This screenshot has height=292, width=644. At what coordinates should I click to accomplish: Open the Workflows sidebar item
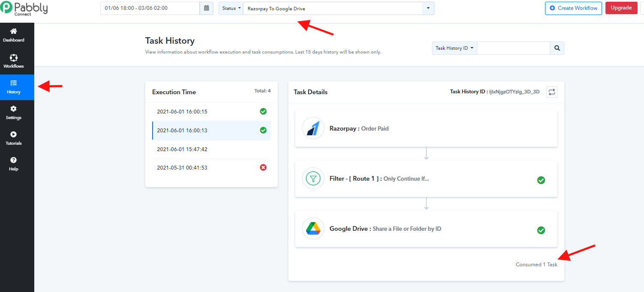(x=14, y=61)
